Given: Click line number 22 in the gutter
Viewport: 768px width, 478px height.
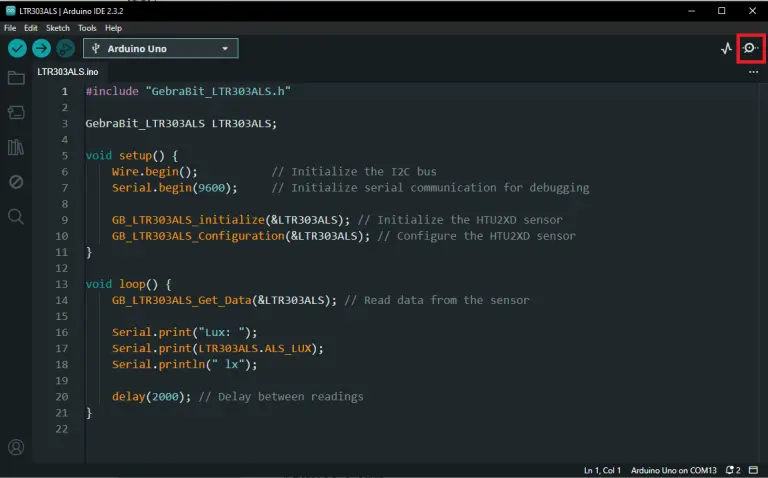Looking at the screenshot, I should [x=62, y=429].
